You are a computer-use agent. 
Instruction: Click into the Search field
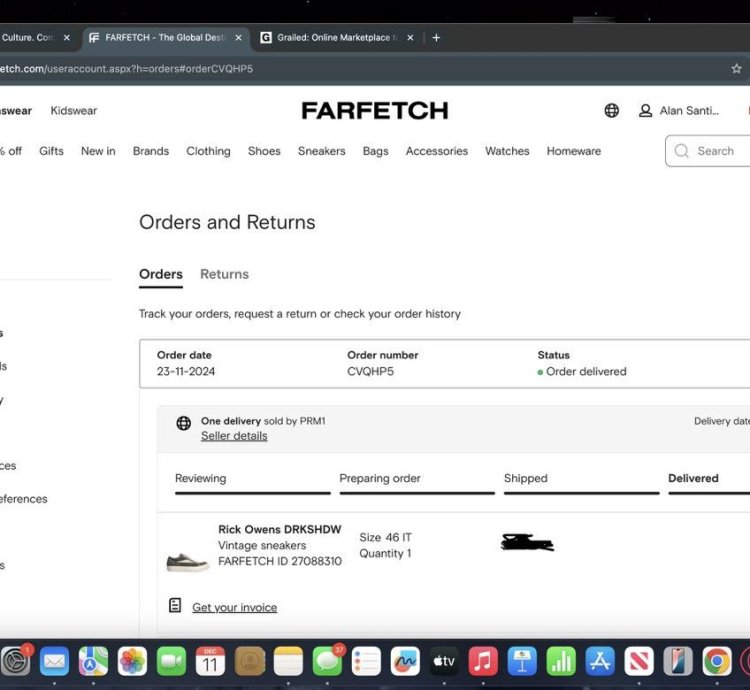pyautogui.click(x=708, y=151)
